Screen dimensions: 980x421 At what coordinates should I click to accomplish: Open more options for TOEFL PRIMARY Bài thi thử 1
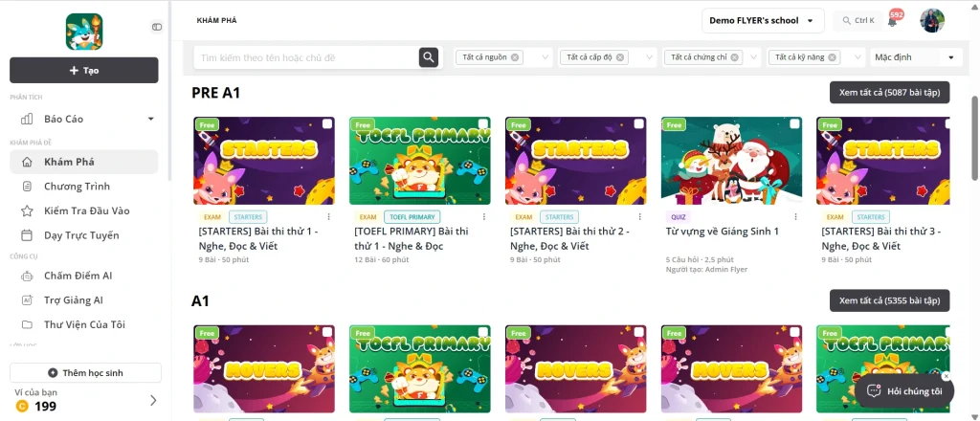pos(484,217)
